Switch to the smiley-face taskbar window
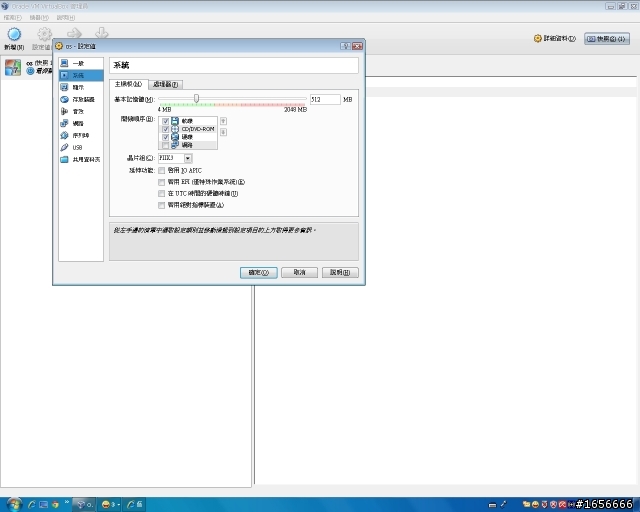The height and width of the screenshot is (512, 640). pyautogui.click(x=110, y=505)
